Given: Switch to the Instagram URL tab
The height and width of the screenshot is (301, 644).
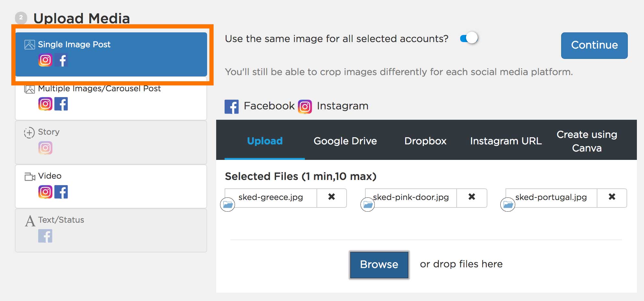Looking at the screenshot, I should pos(505,141).
